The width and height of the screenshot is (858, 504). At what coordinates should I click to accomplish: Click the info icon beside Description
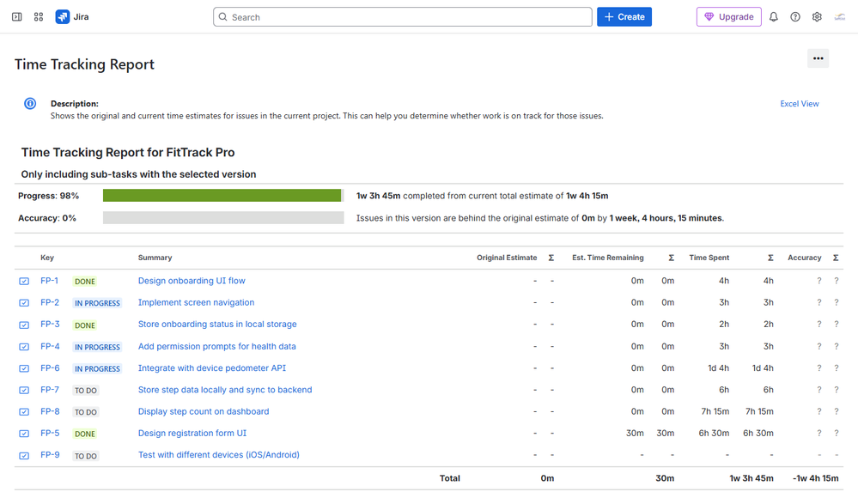click(x=29, y=103)
